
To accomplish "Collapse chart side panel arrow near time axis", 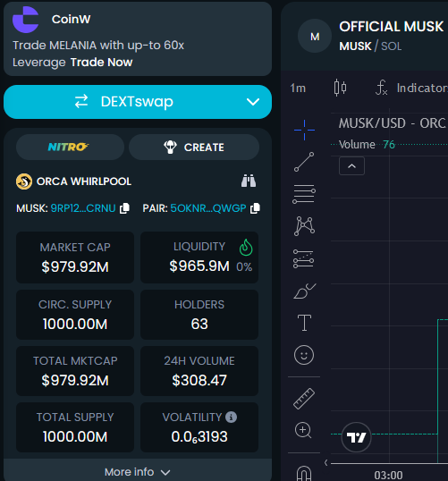I will [x=325, y=462].
